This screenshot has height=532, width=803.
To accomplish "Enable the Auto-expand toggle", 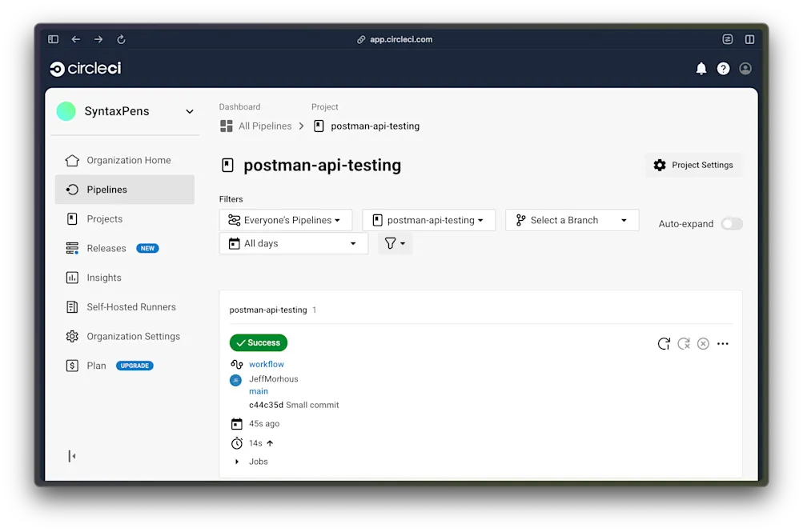I will coord(731,224).
